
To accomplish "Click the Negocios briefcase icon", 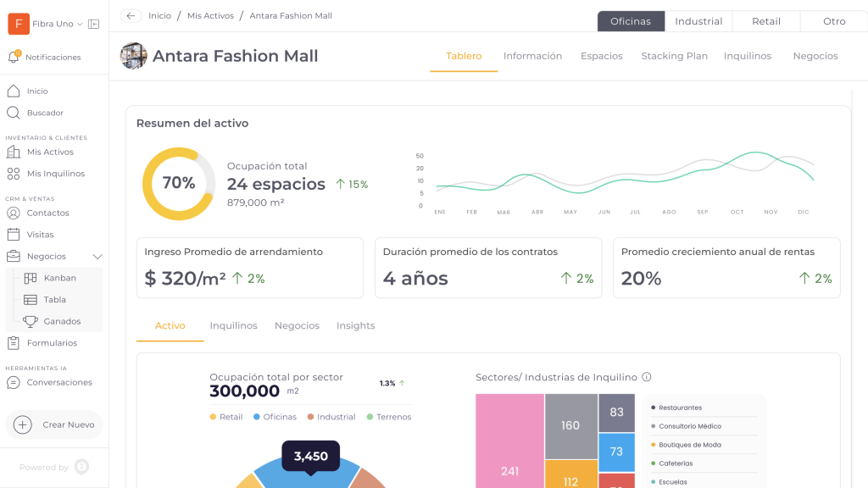I will coord(14,256).
